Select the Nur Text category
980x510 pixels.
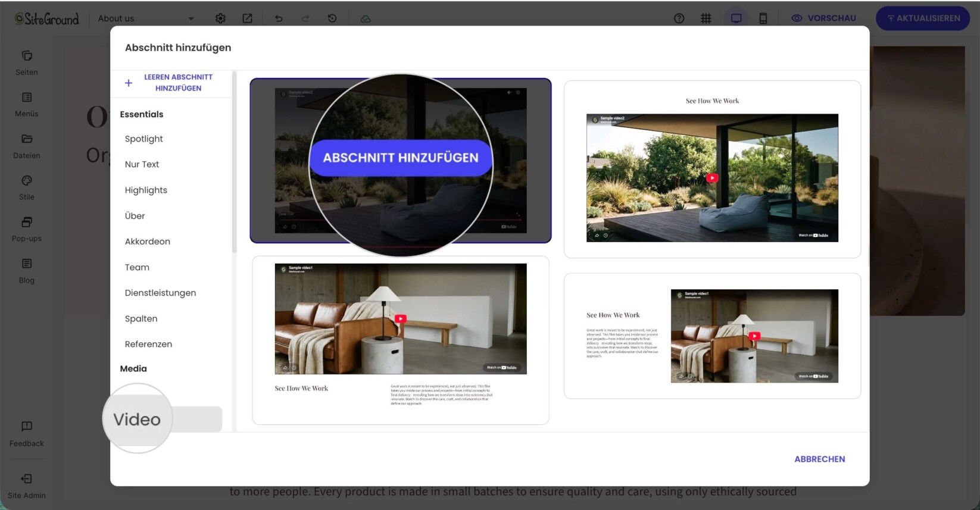(142, 164)
